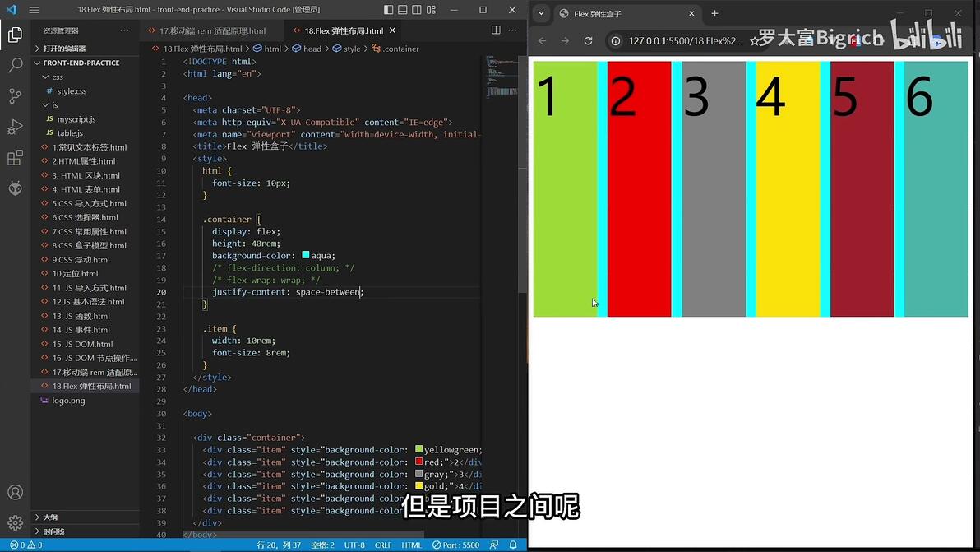Click the yellowgreen color swatch on line 33

tap(418, 449)
